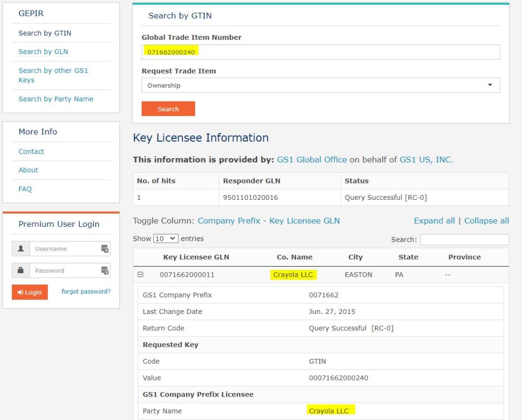Open Search by GTIN in sidebar

45,33
